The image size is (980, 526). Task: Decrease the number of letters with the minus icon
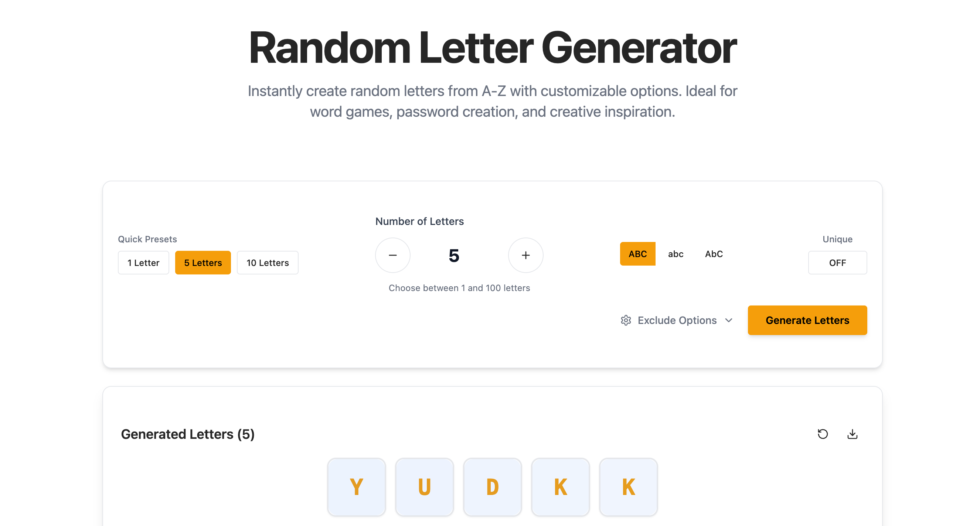pos(392,255)
